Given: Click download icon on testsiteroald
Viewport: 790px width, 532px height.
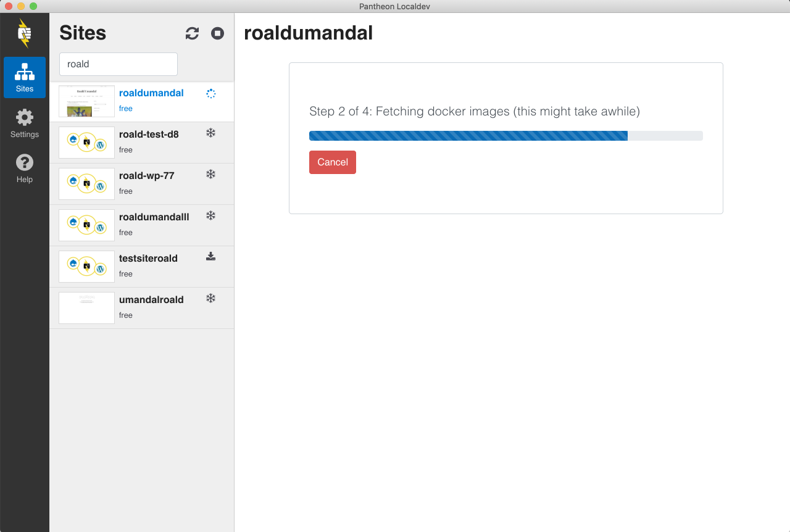Looking at the screenshot, I should tap(210, 257).
